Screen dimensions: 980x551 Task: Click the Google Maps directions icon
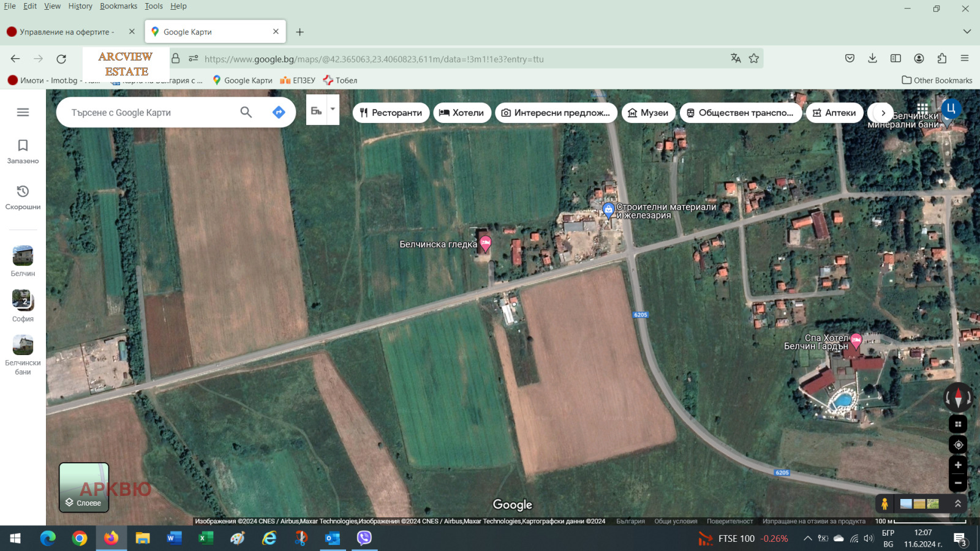[279, 112]
